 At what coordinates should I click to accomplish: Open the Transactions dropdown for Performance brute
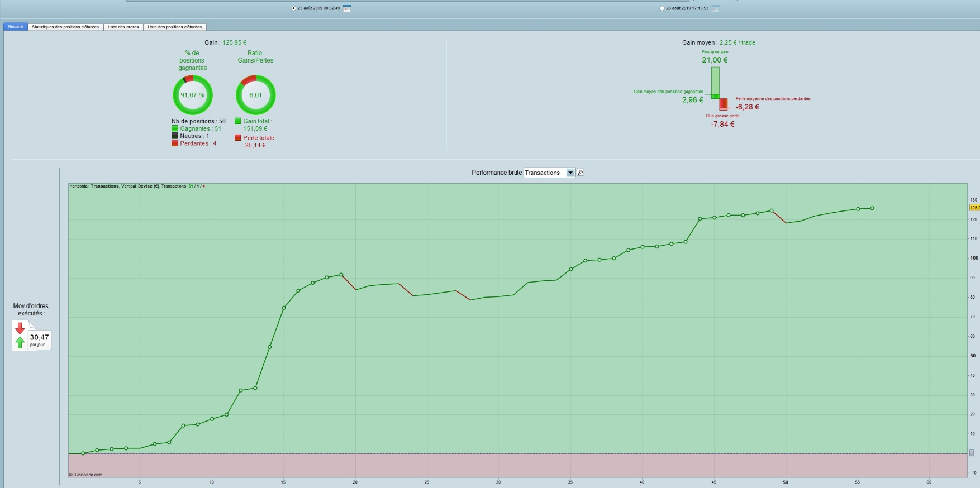point(549,173)
